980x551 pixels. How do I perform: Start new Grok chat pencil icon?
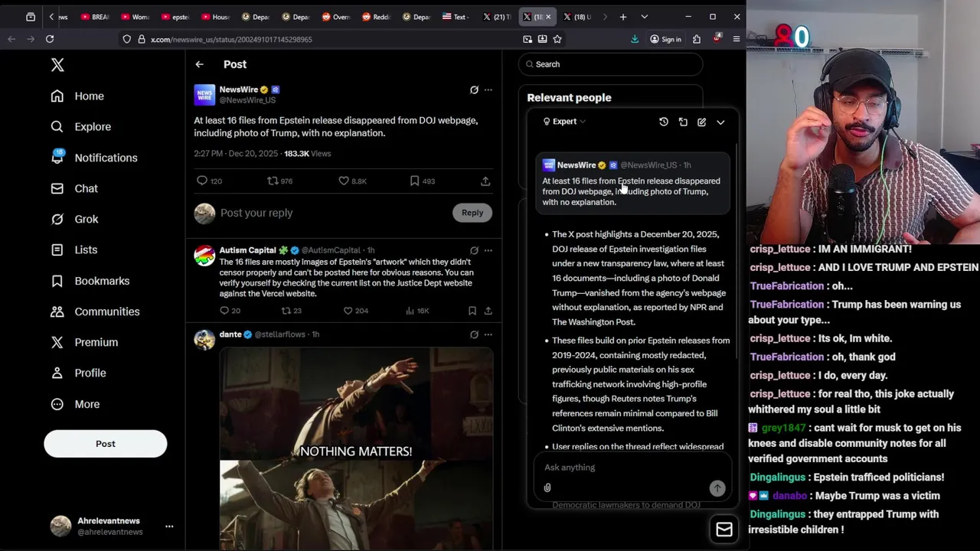point(701,122)
